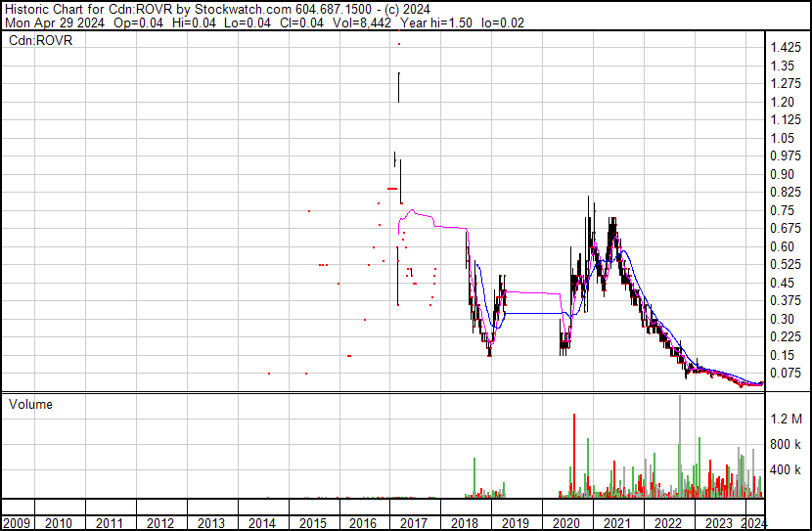Click the 0.975 price axis label

click(786, 156)
